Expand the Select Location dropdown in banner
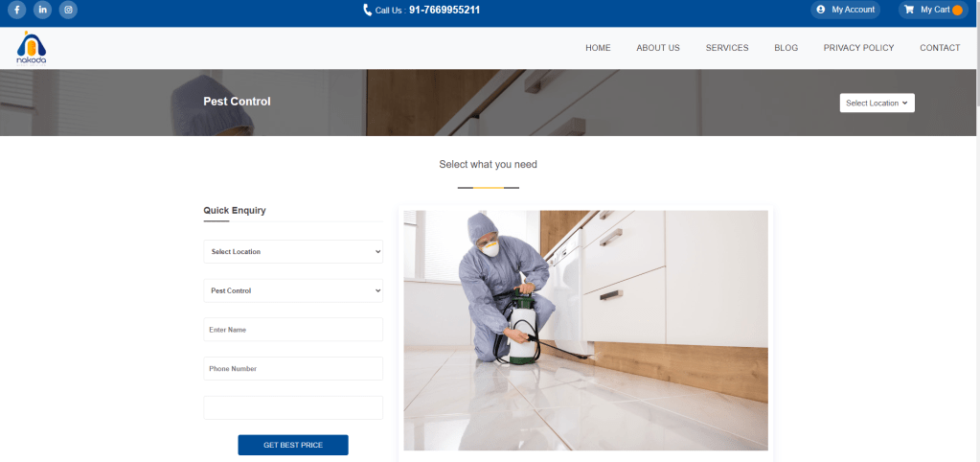This screenshot has width=980, height=462. tap(877, 103)
